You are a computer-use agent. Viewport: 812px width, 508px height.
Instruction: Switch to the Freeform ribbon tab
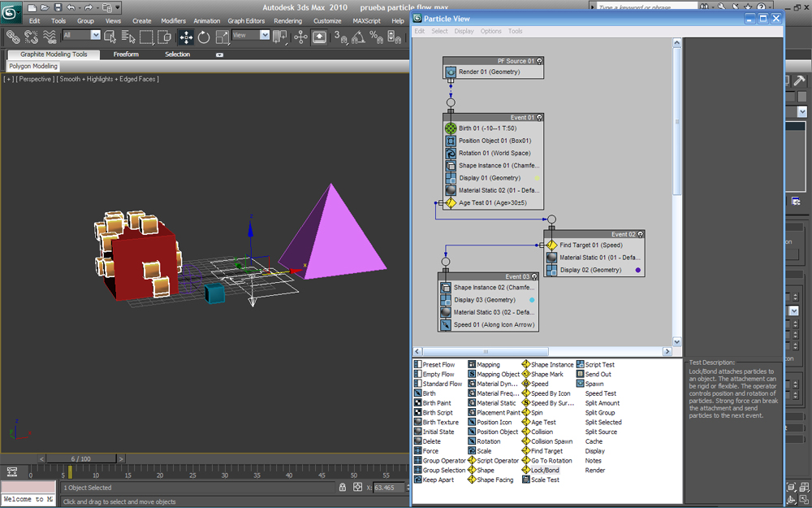click(x=126, y=54)
